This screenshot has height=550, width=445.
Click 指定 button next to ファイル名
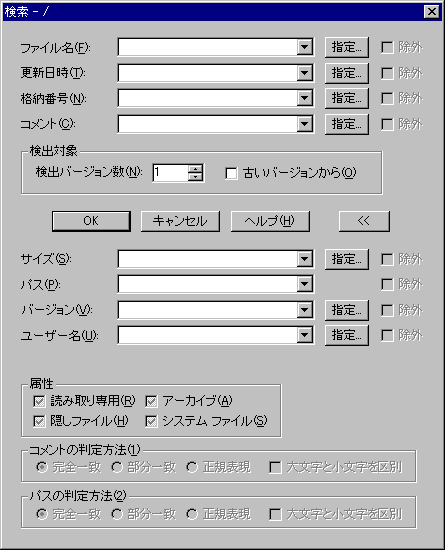click(346, 47)
